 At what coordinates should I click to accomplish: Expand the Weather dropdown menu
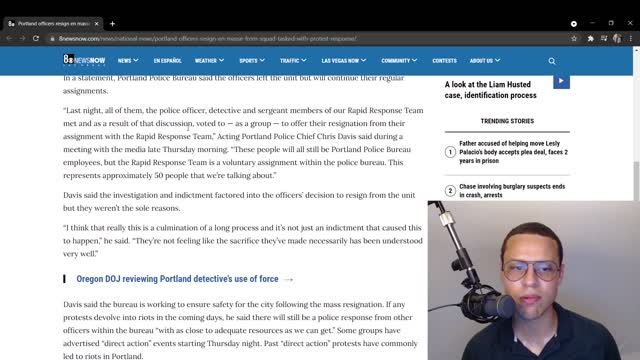pos(209,60)
